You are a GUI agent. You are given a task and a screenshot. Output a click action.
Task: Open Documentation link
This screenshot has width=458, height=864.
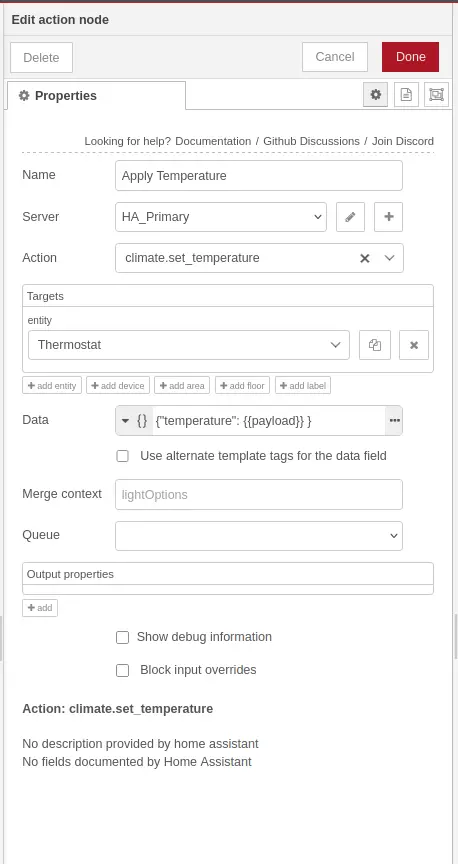click(x=213, y=141)
